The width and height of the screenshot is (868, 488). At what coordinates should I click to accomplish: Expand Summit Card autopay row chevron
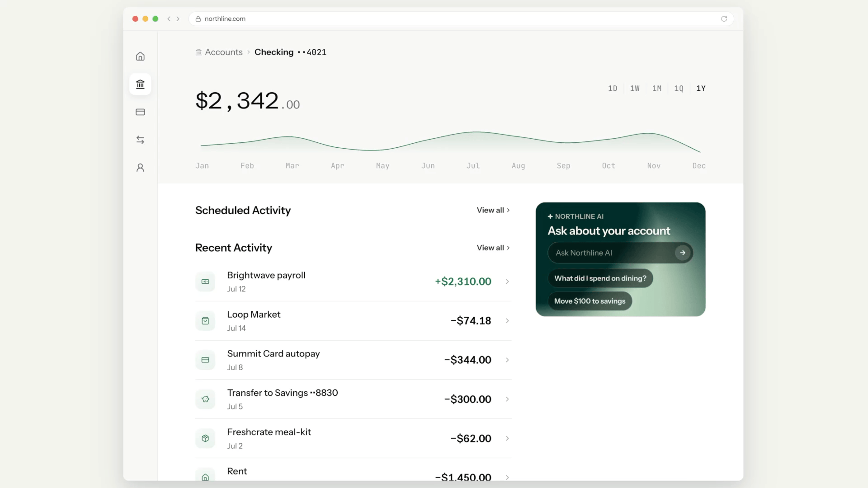507,360
